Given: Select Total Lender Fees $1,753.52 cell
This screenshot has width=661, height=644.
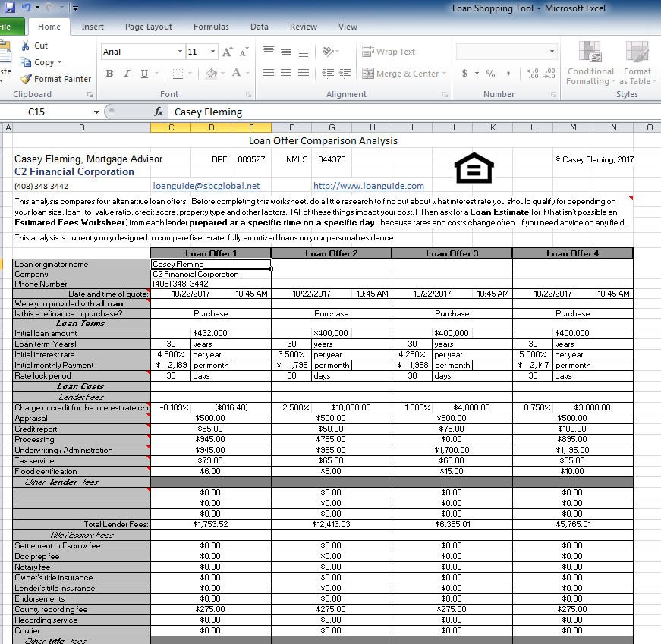Looking at the screenshot, I should tap(210, 524).
